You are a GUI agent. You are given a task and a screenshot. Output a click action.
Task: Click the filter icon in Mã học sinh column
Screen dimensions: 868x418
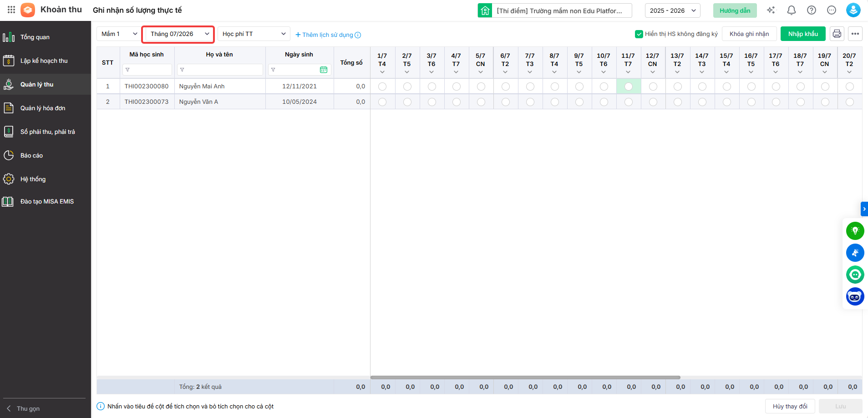127,70
